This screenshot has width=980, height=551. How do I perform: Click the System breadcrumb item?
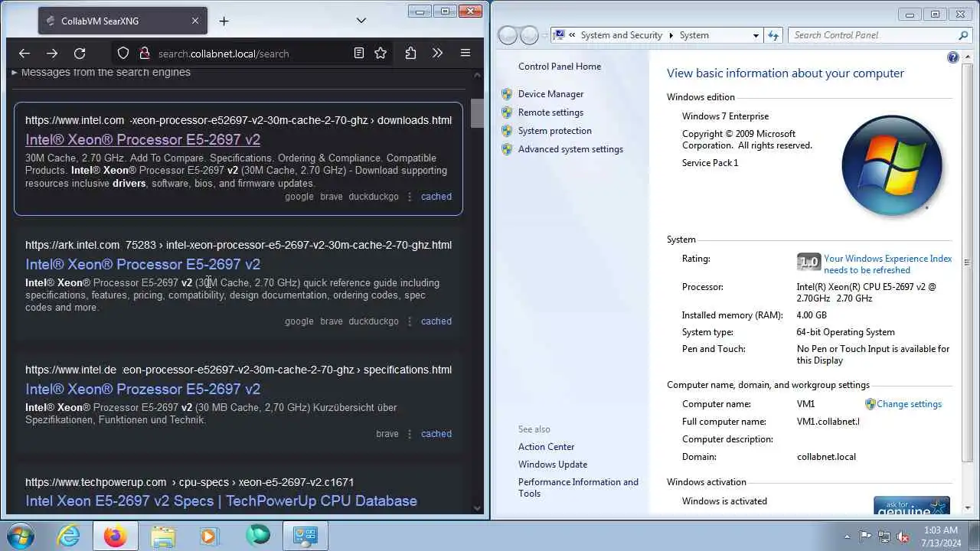(694, 35)
